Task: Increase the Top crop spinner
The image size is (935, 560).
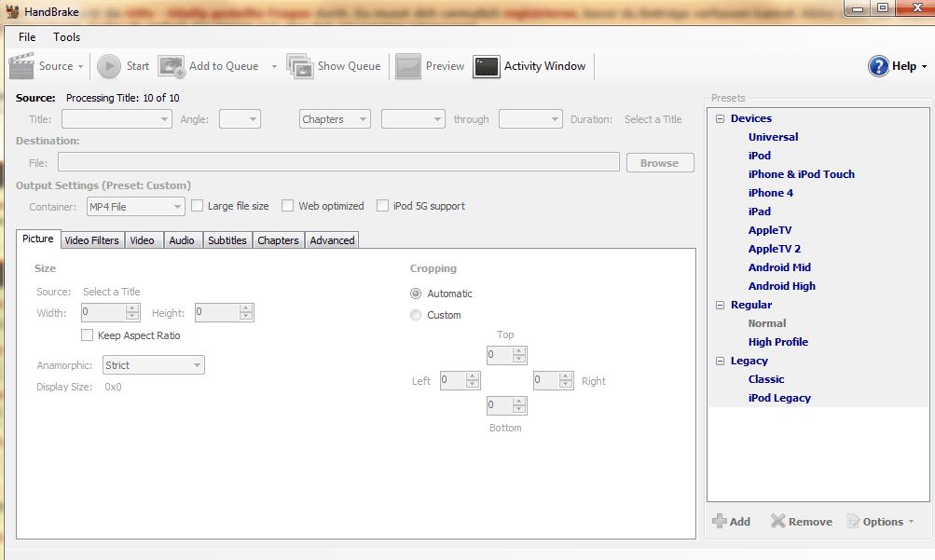Action: point(519,351)
